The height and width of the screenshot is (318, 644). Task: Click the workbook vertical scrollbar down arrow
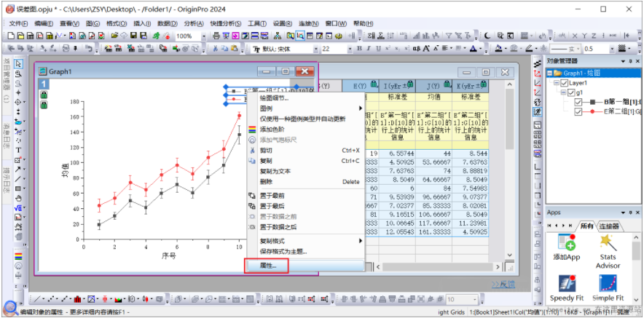click(x=509, y=255)
